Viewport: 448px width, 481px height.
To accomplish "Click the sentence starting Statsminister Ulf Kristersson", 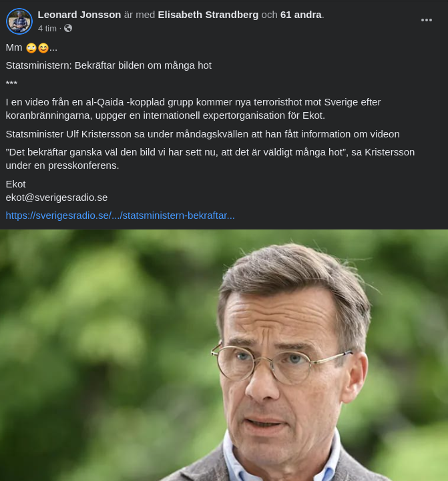I will click(x=203, y=134).
